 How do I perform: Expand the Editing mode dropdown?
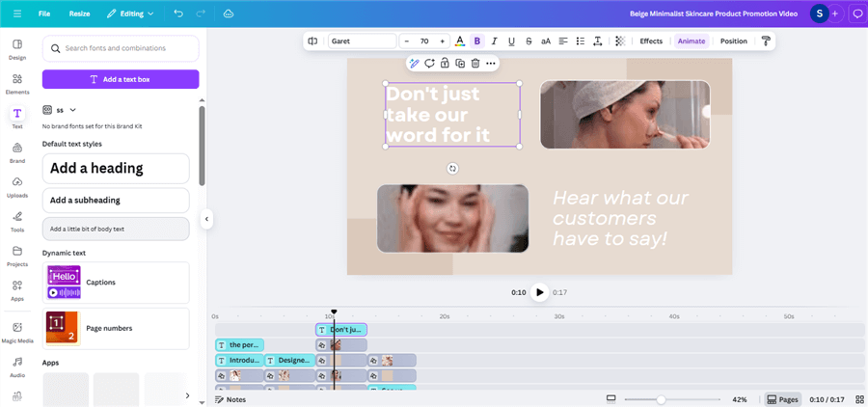click(x=130, y=14)
